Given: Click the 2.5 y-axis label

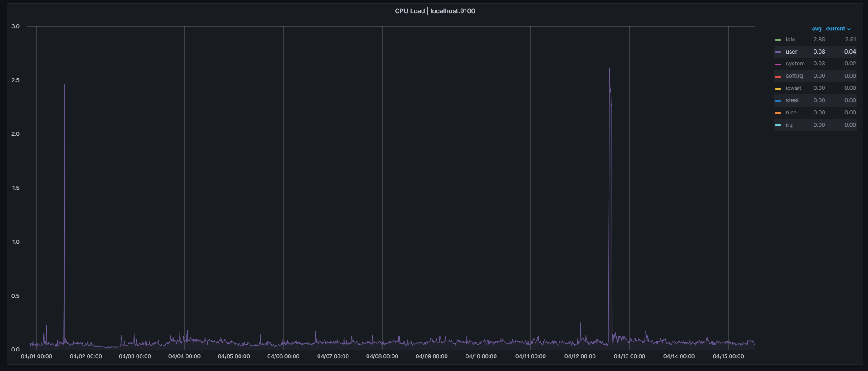Looking at the screenshot, I should click(x=15, y=80).
